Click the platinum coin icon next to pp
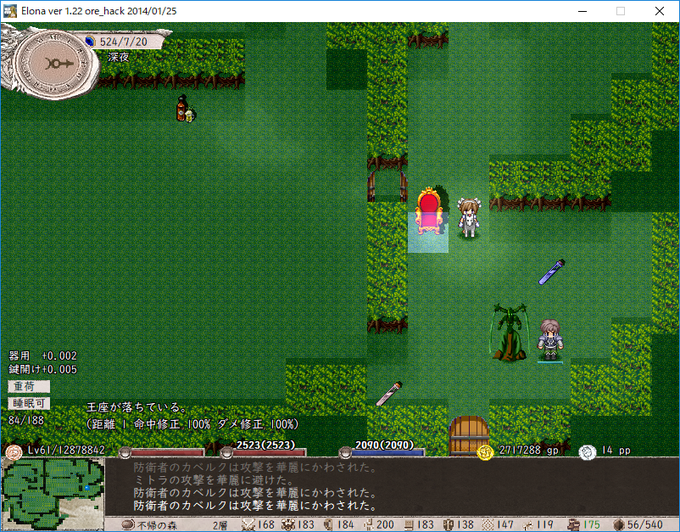The width and height of the screenshot is (680, 532). point(587,452)
